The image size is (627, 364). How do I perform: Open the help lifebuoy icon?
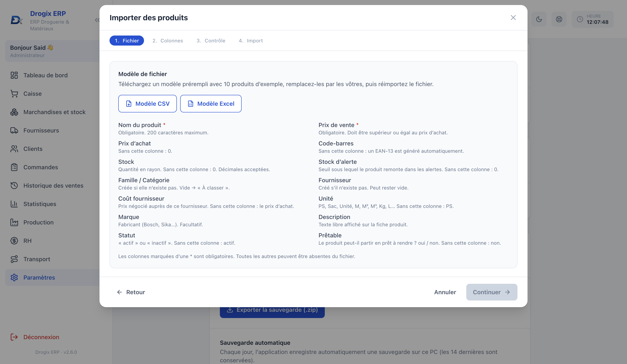tap(559, 19)
